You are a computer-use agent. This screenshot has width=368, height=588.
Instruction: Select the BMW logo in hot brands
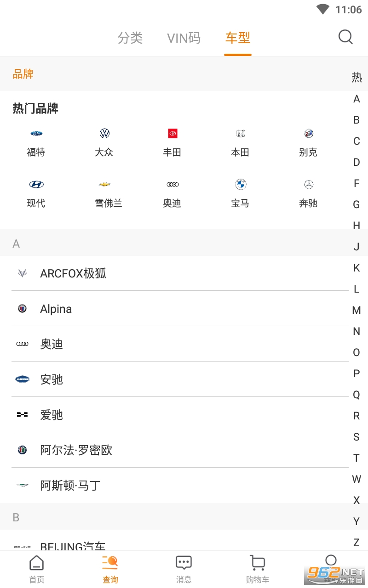[241, 184]
